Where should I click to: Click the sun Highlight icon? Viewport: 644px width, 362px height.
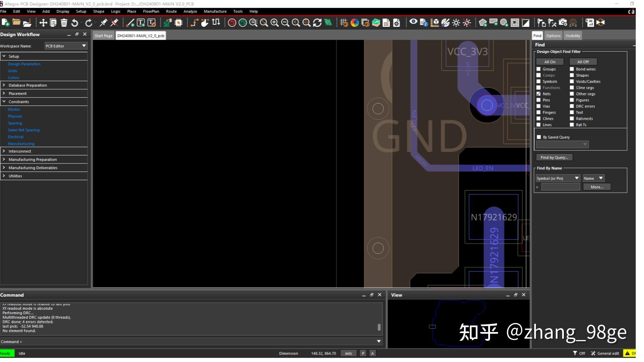[x=456, y=23]
